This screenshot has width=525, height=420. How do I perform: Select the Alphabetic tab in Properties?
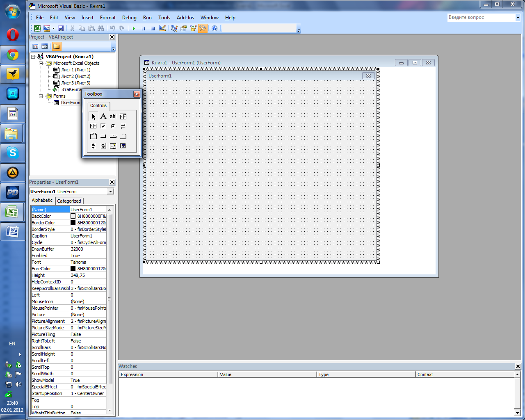[x=42, y=200]
